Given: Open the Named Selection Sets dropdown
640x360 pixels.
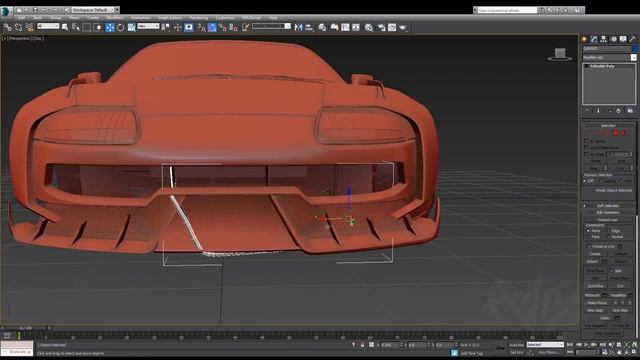Looking at the screenshot, I should coord(271,26).
